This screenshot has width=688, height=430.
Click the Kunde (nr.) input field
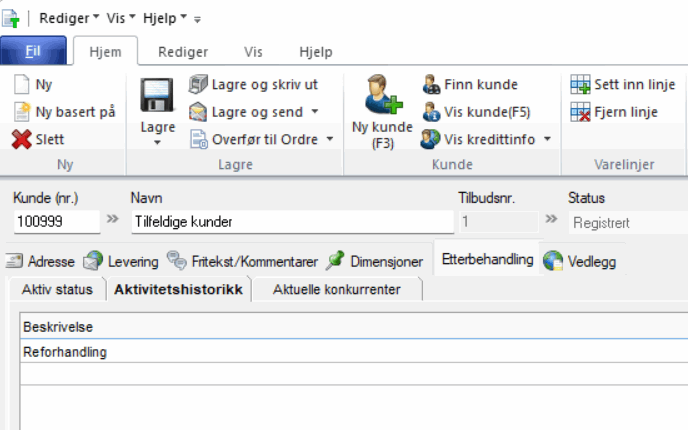click(56, 222)
